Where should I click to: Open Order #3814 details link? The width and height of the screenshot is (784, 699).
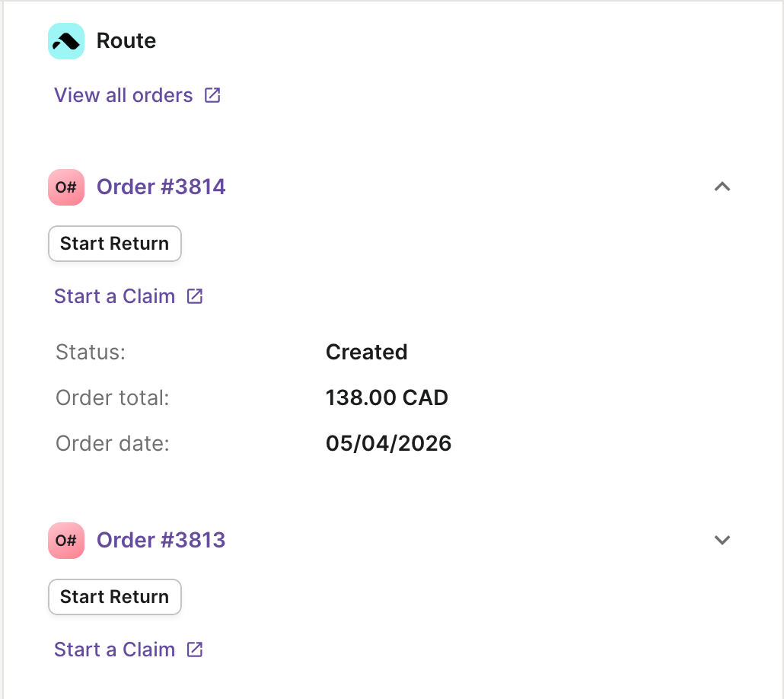161,187
